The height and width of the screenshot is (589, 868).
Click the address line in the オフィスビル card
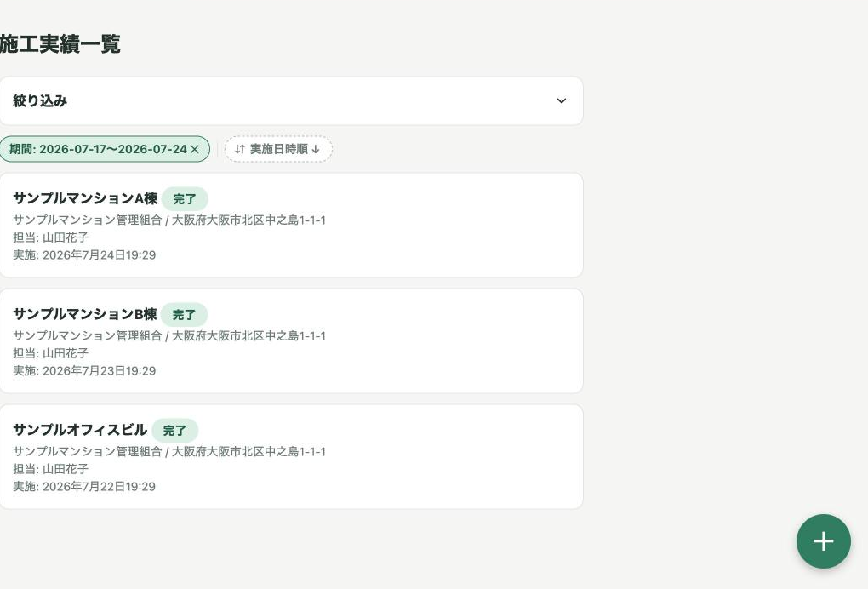pos(169,451)
